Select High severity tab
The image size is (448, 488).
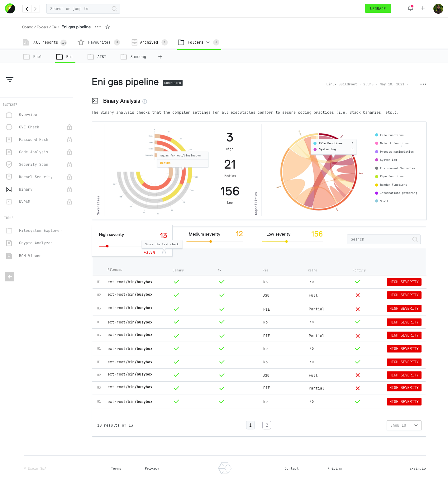point(132,240)
